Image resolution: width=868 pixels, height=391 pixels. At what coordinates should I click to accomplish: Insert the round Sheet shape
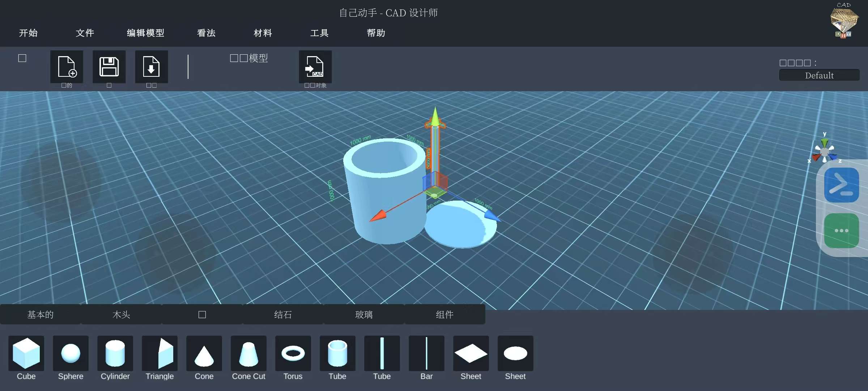tap(515, 353)
